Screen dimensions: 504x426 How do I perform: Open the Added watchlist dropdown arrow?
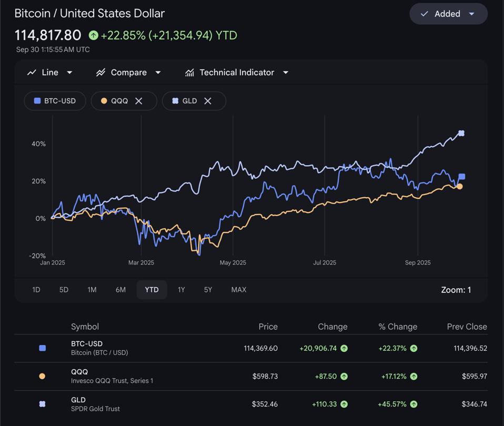(x=472, y=14)
